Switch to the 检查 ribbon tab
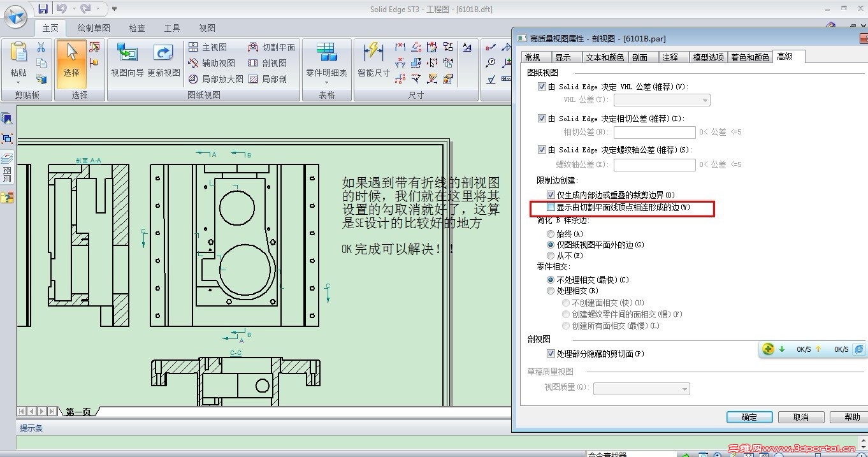This screenshot has height=457, width=868. [x=137, y=28]
